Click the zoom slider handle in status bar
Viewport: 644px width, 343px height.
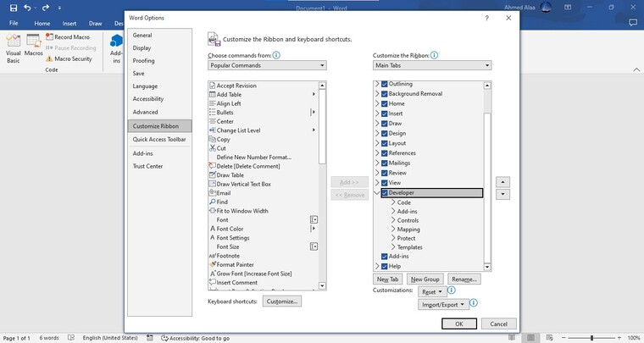coord(591,338)
